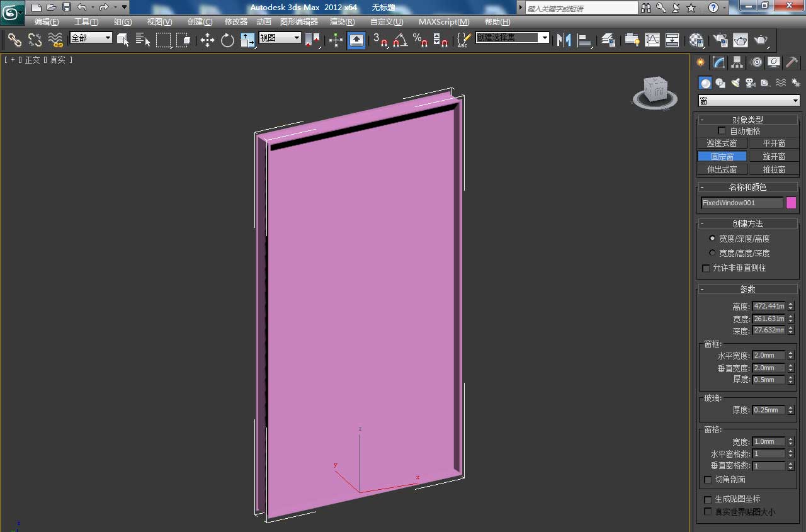Image resolution: width=806 pixels, height=532 pixels.
Task: Click the pink object color swatch
Action: click(x=791, y=203)
